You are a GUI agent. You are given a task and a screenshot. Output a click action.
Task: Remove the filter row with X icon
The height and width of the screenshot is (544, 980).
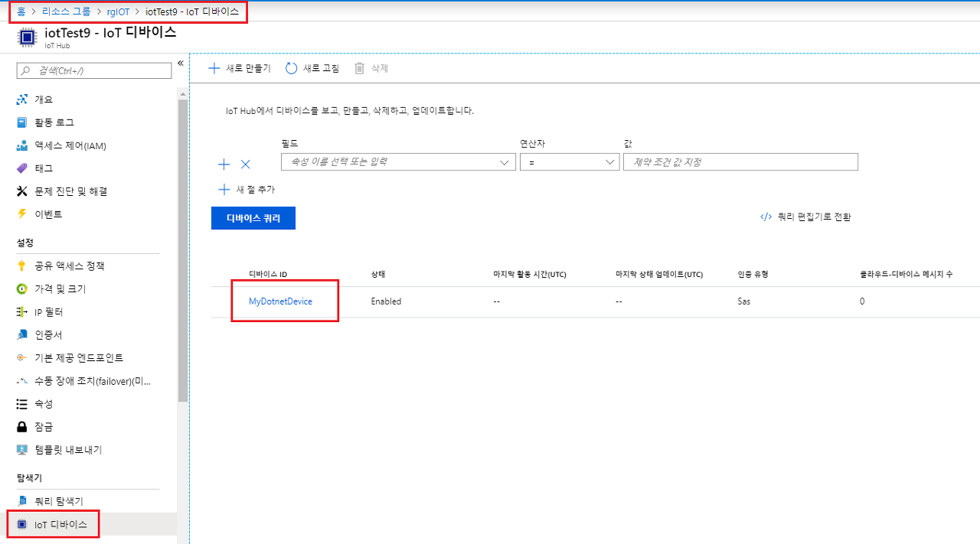[x=246, y=164]
